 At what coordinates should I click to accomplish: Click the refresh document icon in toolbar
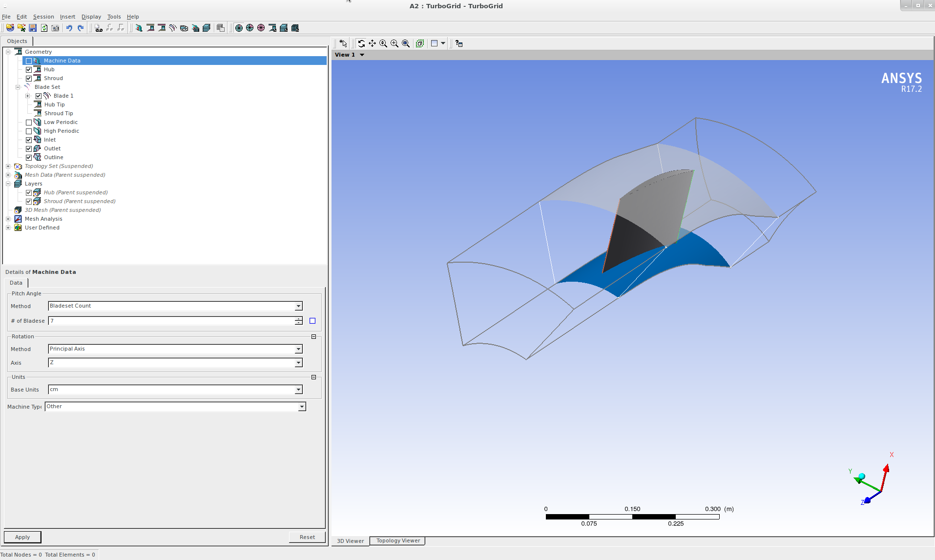pyautogui.click(x=44, y=28)
